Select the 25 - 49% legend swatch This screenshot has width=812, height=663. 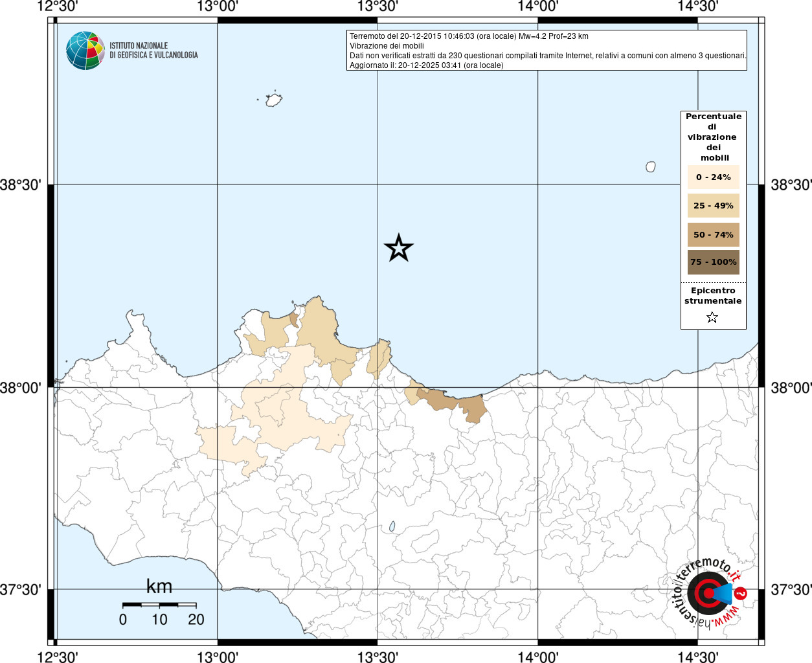pyautogui.click(x=714, y=206)
